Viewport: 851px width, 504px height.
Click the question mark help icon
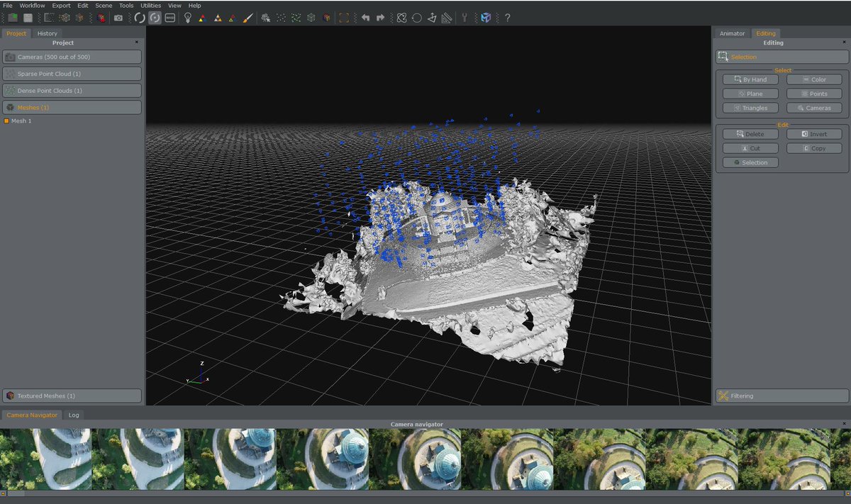507,18
